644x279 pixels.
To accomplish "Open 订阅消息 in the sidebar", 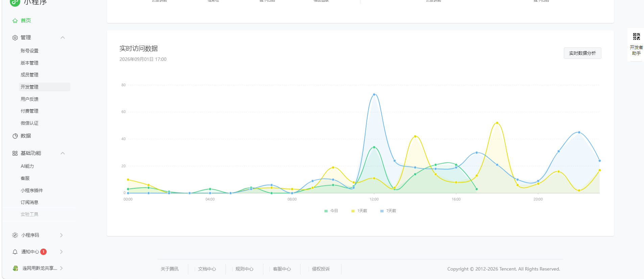I will (29, 202).
